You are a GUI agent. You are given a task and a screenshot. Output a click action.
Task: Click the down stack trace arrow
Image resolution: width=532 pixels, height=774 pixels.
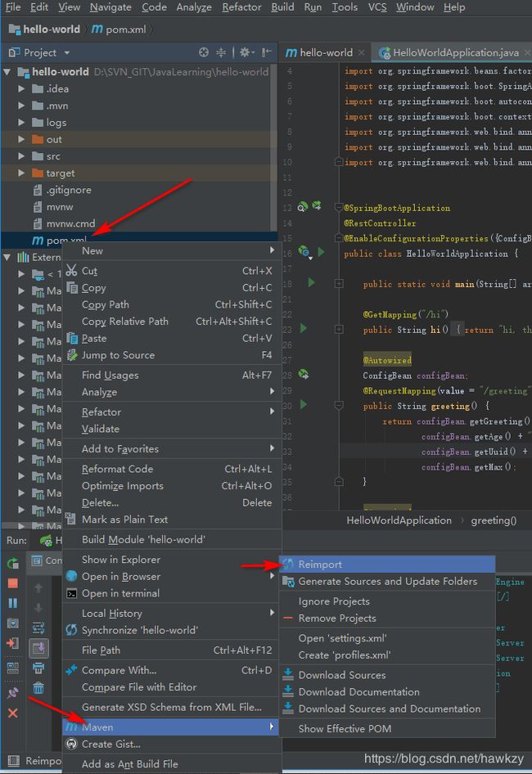pyautogui.click(x=38, y=607)
